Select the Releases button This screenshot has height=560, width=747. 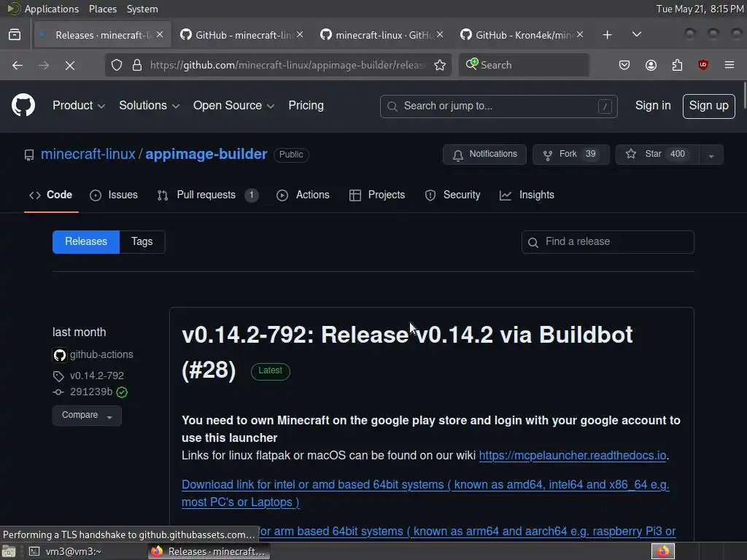[86, 242]
